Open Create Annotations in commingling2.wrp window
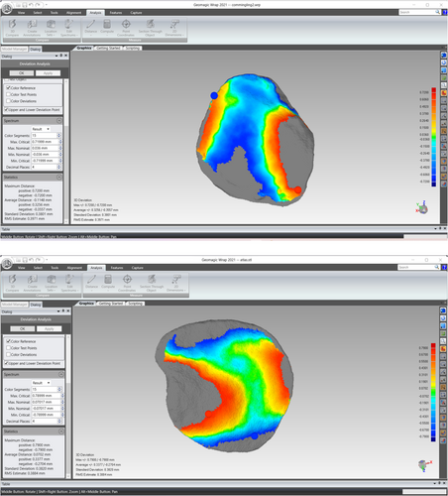The image size is (448, 496). [x=32, y=28]
